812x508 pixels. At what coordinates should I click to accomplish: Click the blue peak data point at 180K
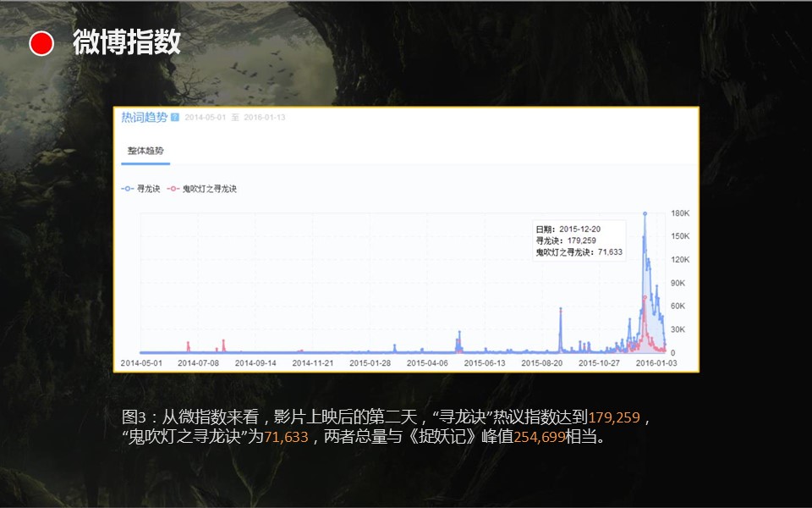click(645, 213)
